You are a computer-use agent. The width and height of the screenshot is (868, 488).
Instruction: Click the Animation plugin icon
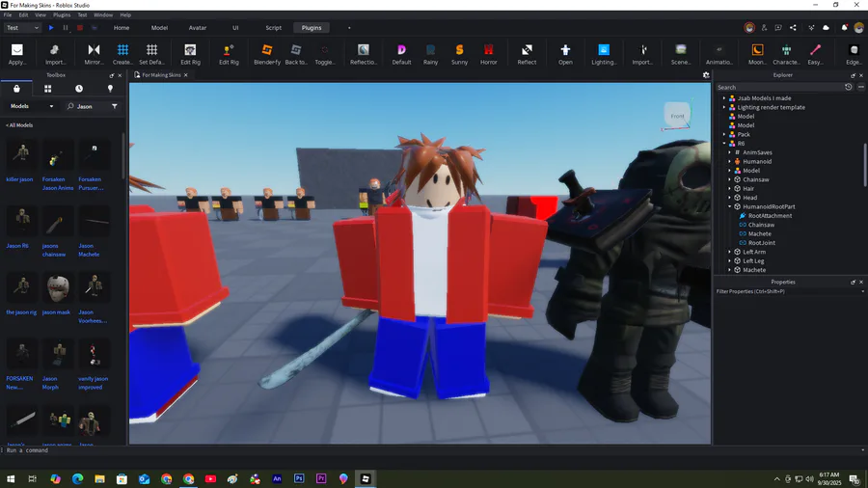point(719,50)
